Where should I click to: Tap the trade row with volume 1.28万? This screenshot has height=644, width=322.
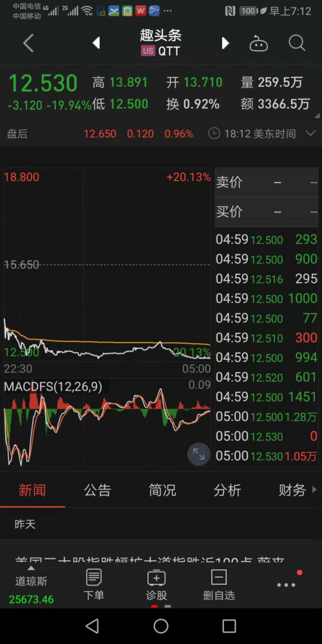[267, 417]
